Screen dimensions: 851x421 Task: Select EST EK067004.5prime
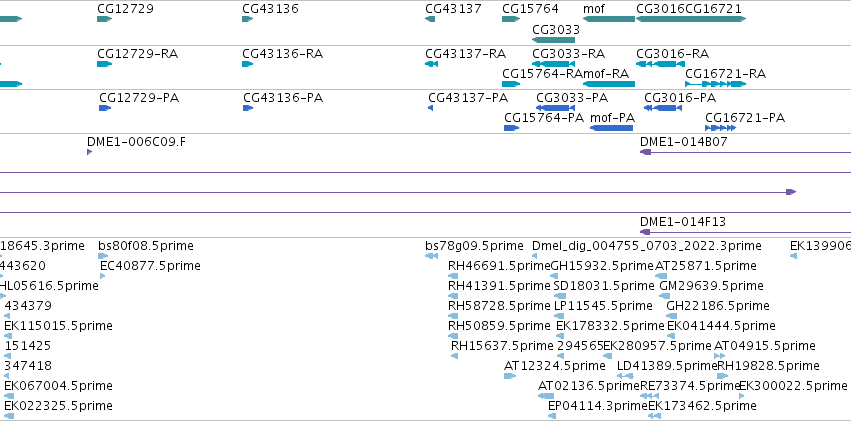point(58,386)
